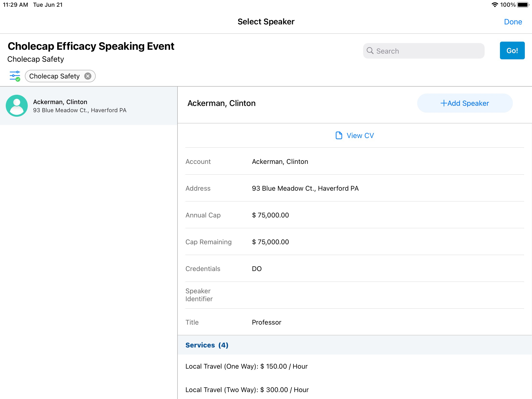The image size is (532, 399).
Task: Tap the battery status icon
Action: pyautogui.click(x=523, y=5)
